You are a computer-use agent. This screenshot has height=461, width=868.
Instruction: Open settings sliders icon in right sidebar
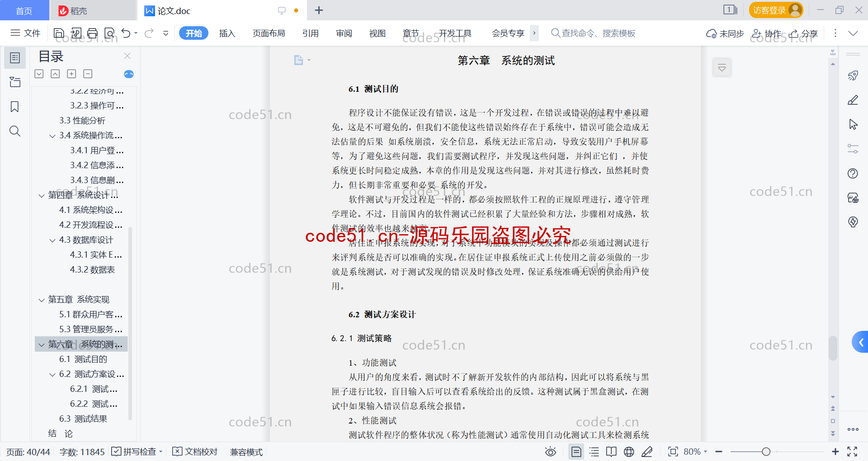coord(853,149)
